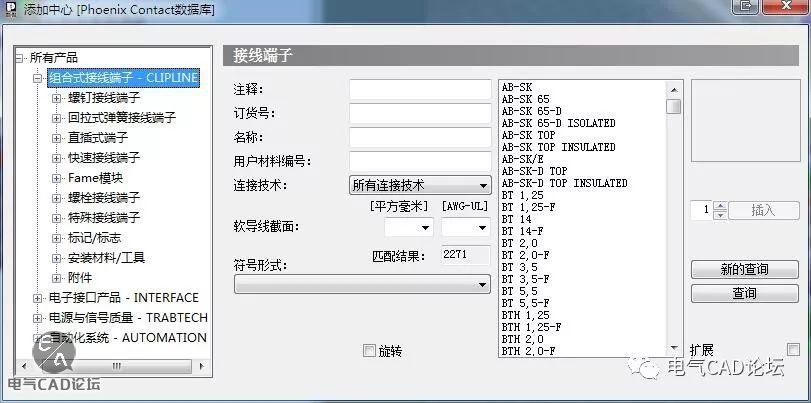The image size is (811, 403).
Task: Collapse the 组合式接线端子 - CLIPLINE node
Action: pos(37,79)
